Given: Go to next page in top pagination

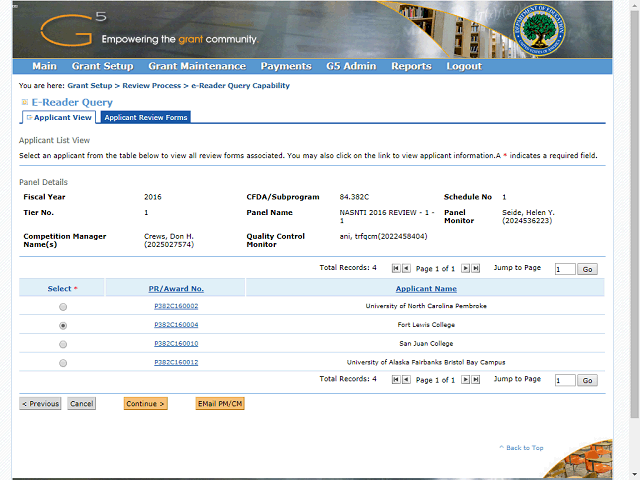Looking at the screenshot, I should pos(465,268).
